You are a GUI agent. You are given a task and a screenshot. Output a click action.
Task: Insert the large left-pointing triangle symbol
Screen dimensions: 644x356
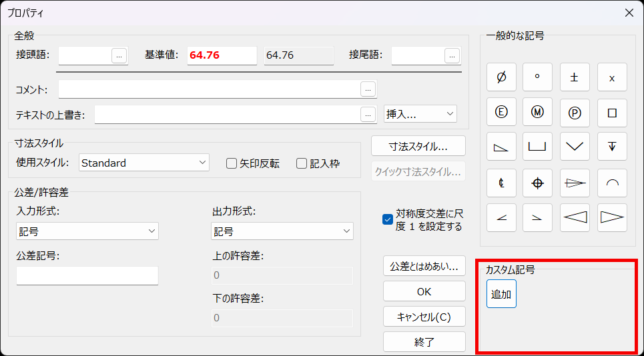[575, 218]
